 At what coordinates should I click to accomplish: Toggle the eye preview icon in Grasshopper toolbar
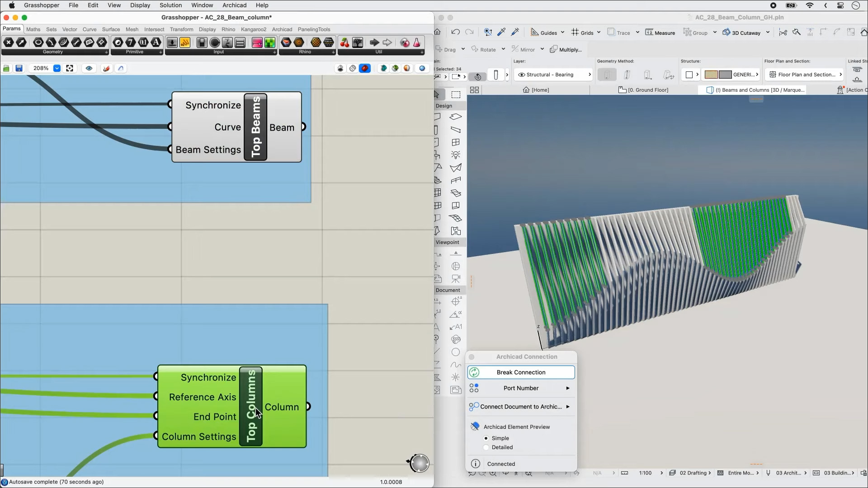click(89, 68)
